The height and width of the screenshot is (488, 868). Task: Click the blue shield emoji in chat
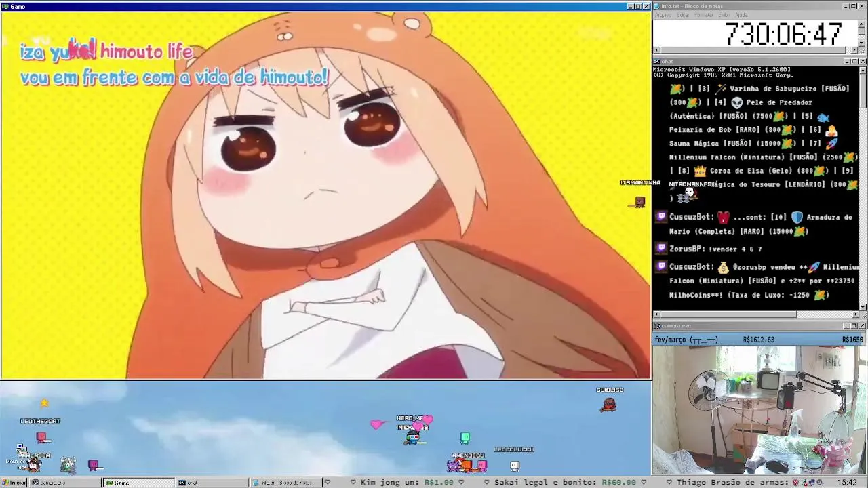(x=797, y=218)
